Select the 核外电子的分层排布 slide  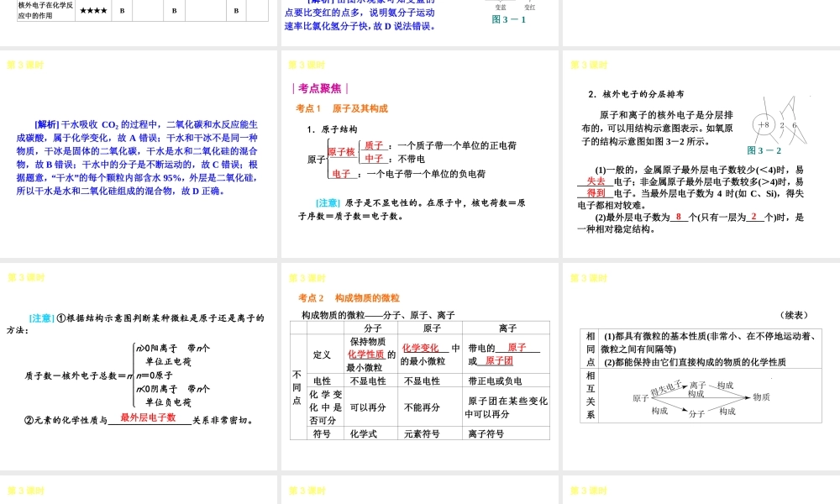[x=701, y=154]
